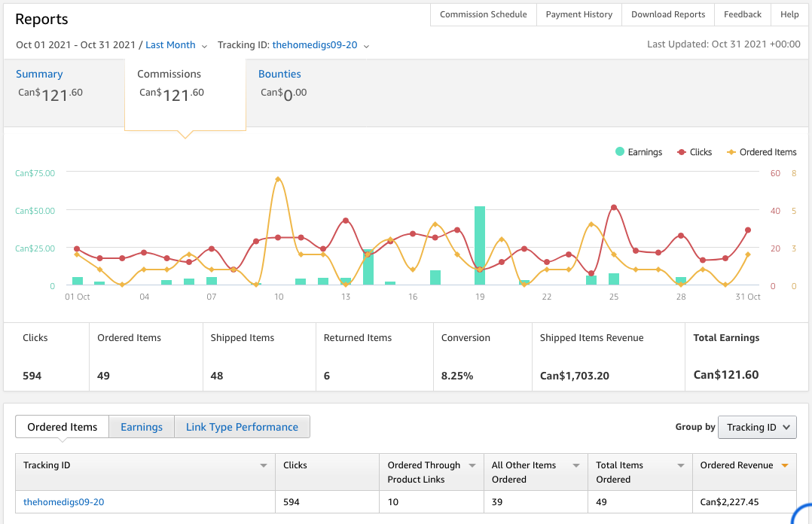This screenshot has height=524, width=812.
Task: Open the Commission Schedule page
Action: point(483,14)
